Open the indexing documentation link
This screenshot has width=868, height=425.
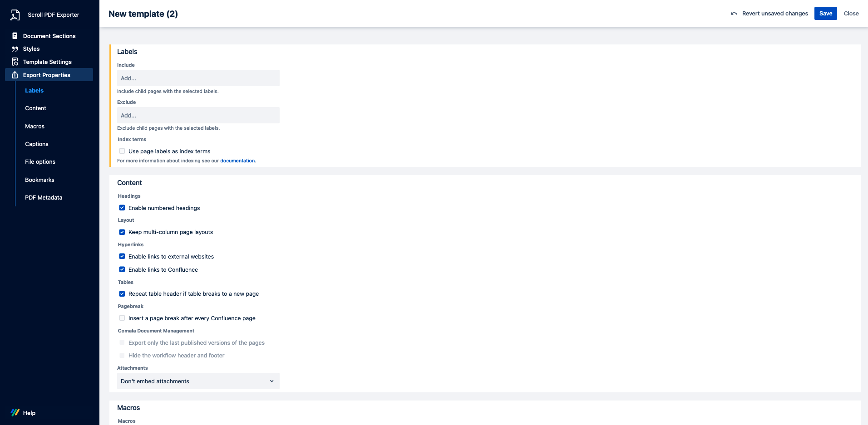[237, 161]
